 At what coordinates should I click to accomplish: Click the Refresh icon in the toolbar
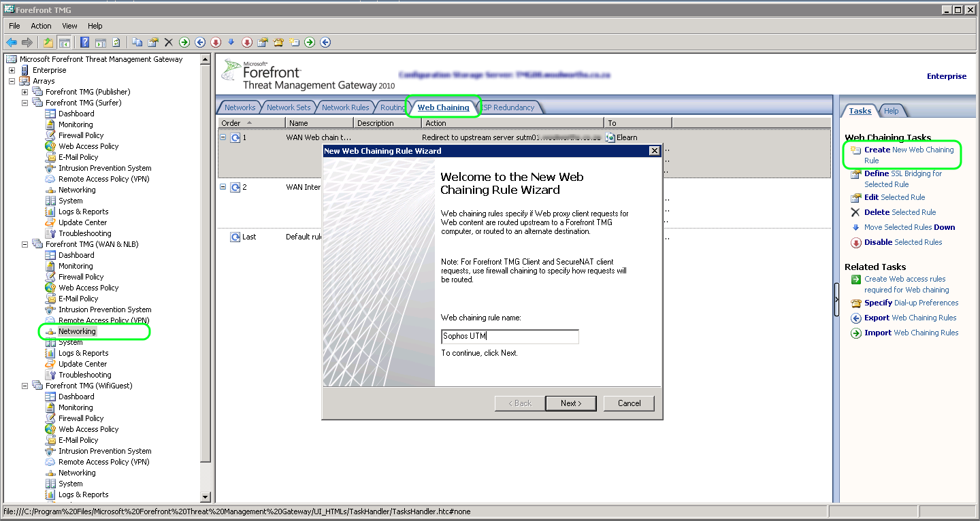click(x=116, y=42)
